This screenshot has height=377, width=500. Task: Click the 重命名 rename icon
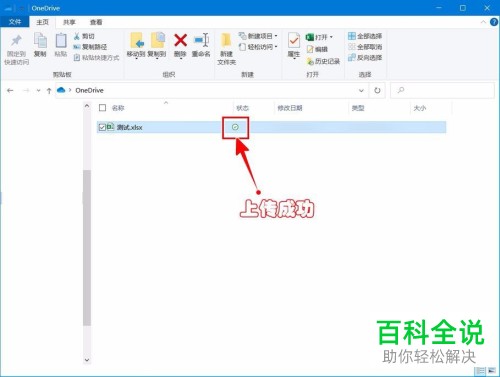click(x=201, y=41)
